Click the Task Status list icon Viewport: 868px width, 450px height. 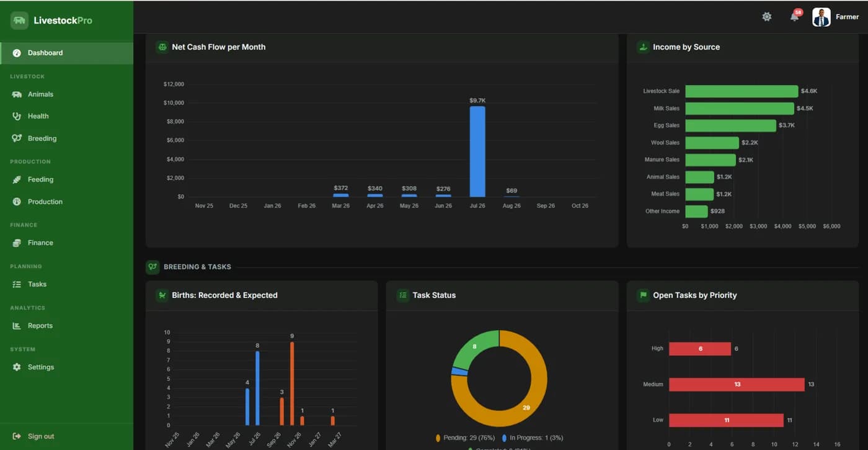(x=403, y=295)
